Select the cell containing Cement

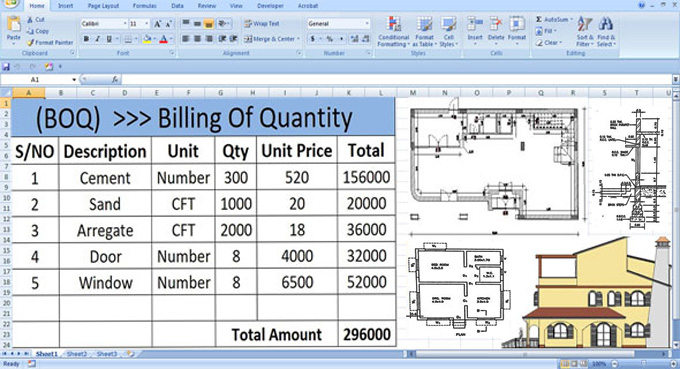105,178
